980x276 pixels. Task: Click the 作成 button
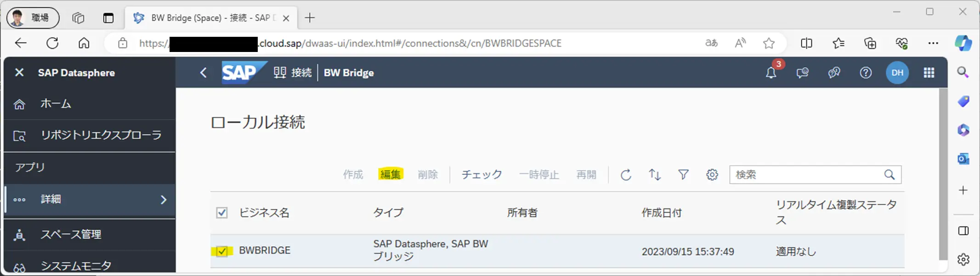(x=353, y=175)
